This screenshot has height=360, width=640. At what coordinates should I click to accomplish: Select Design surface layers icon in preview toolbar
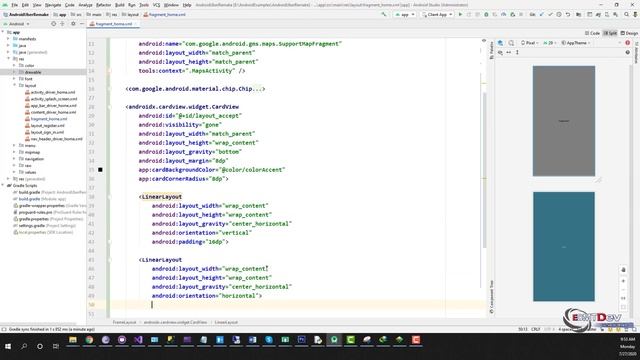coord(500,43)
